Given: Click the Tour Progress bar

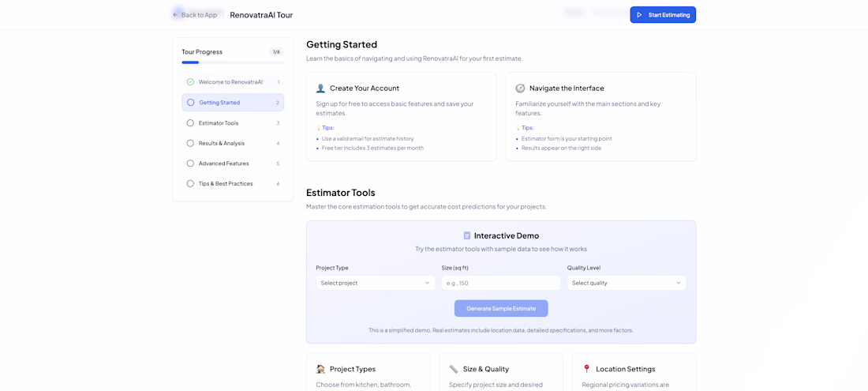Looking at the screenshot, I should click(233, 62).
